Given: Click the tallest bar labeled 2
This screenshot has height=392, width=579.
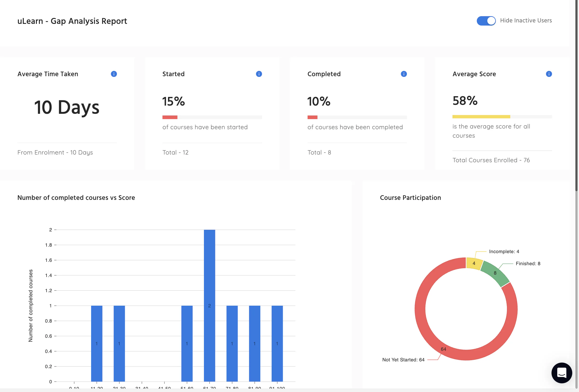Looking at the screenshot, I should pyautogui.click(x=209, y=305).
